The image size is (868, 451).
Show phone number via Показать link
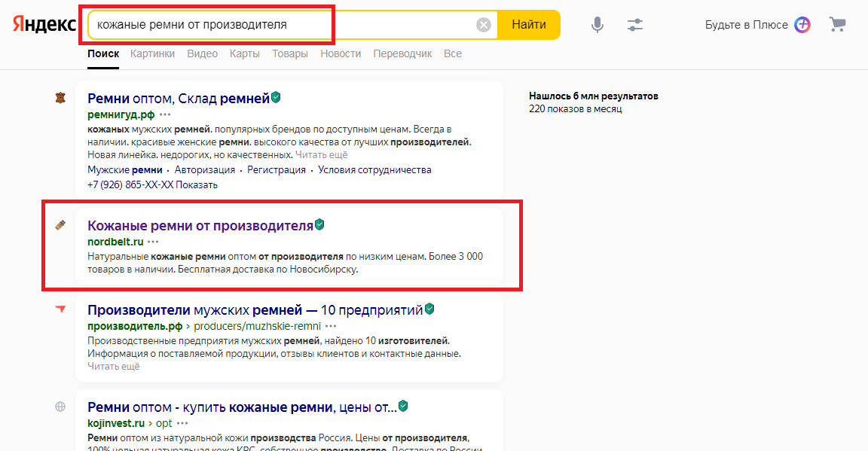point(197,184)
